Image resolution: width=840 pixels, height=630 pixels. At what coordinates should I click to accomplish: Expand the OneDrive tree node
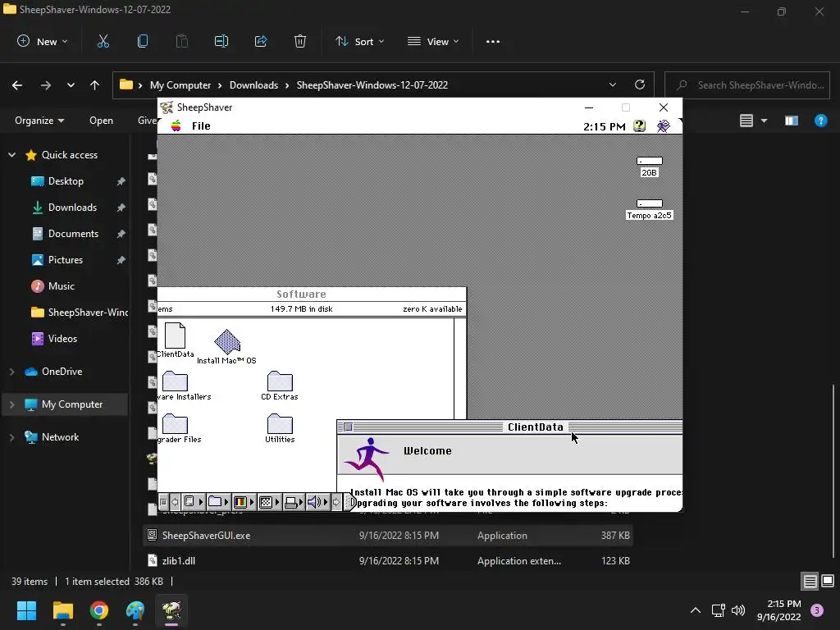coord(11,372)
